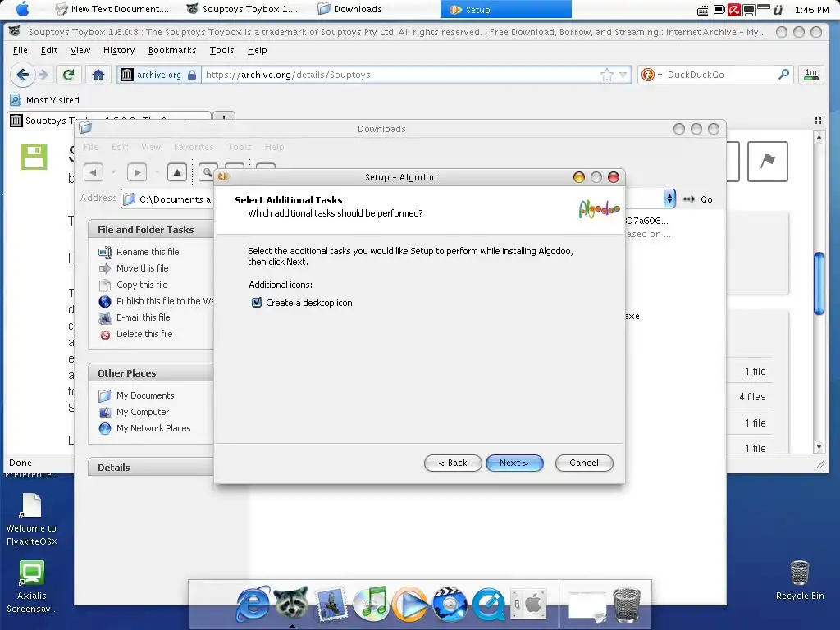
Task: Go to the browser home page
Action: [x=98, y=75]
